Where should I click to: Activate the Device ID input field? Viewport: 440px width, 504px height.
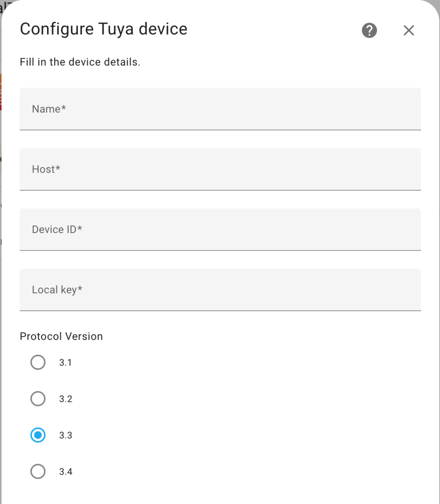coord(220,229)
